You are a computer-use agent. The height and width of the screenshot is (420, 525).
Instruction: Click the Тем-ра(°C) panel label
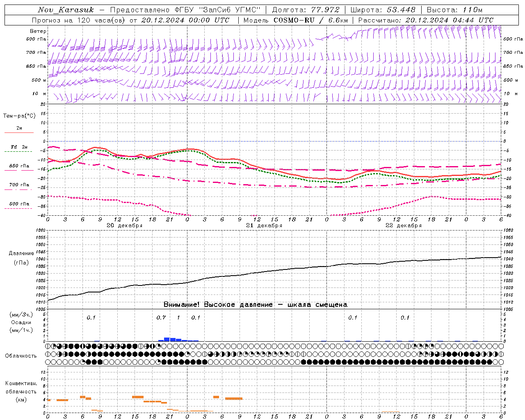pos(19,116)
